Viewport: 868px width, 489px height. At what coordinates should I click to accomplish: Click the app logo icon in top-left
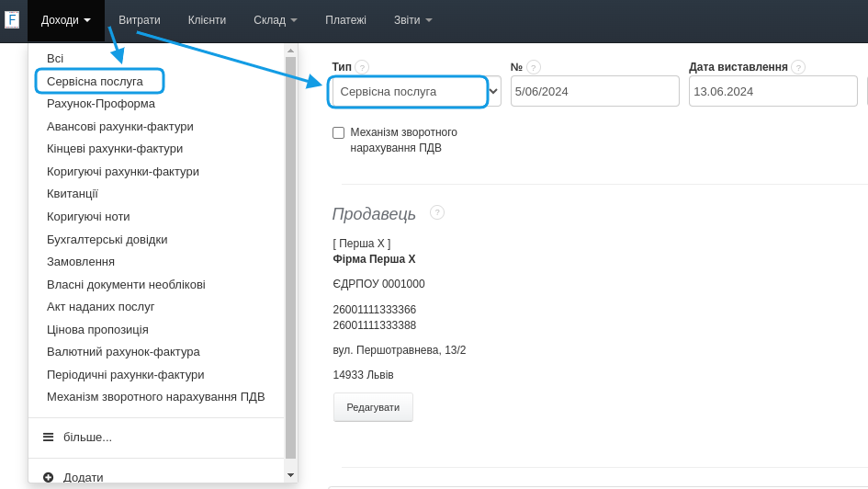[12, 19]
